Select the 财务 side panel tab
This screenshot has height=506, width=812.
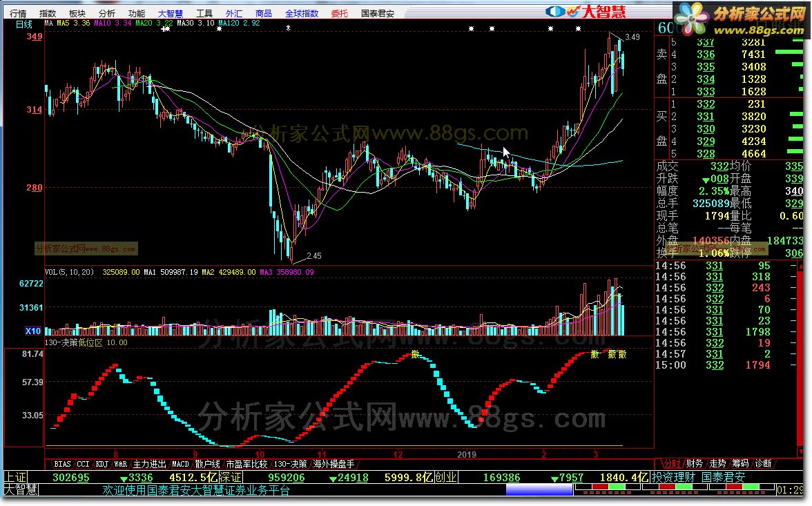pyautogui.click(x=695, y=463)
